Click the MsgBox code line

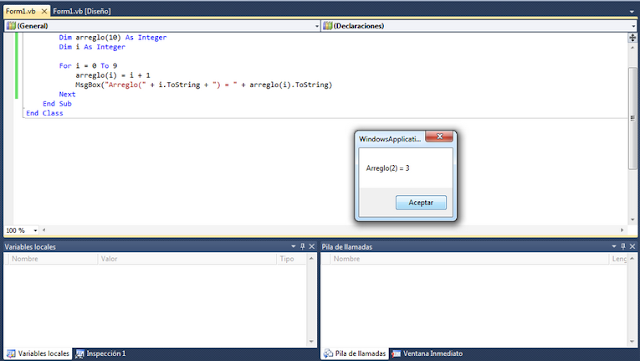pyautogui.click(x=204, y=85)
